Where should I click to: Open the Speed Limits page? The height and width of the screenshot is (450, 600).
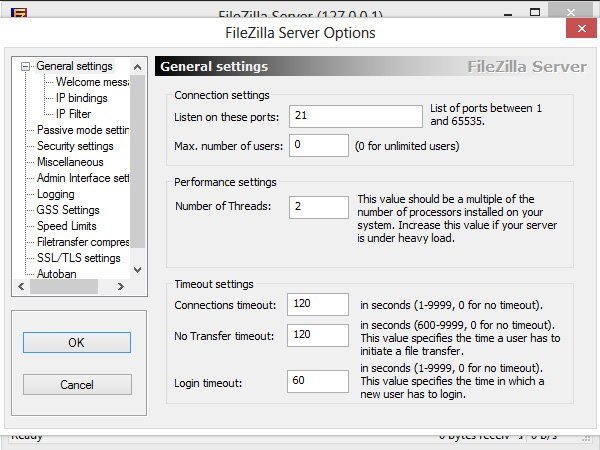pos(67,226)
